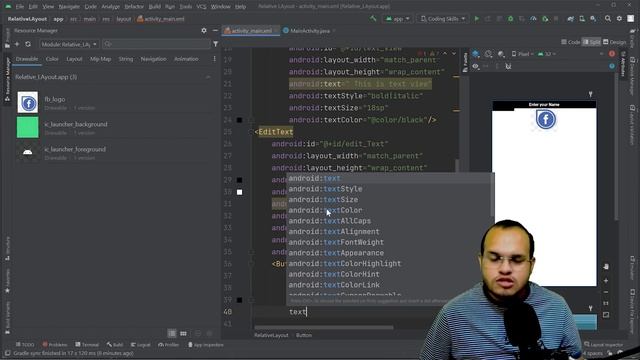Viewport: 640px width, 360px height.
Task: Fold the EditText tag in gutter
Action: coord(251,132)
